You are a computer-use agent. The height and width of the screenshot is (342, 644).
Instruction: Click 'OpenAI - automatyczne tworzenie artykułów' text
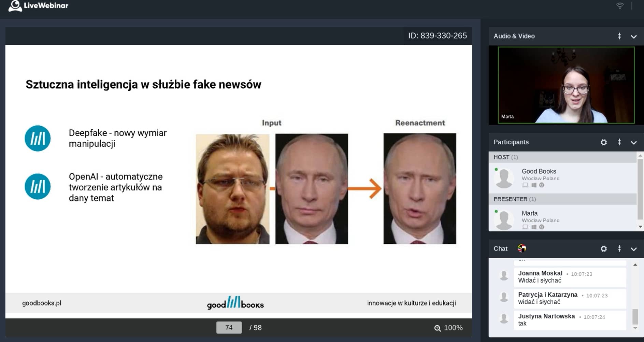pos(116,187)
